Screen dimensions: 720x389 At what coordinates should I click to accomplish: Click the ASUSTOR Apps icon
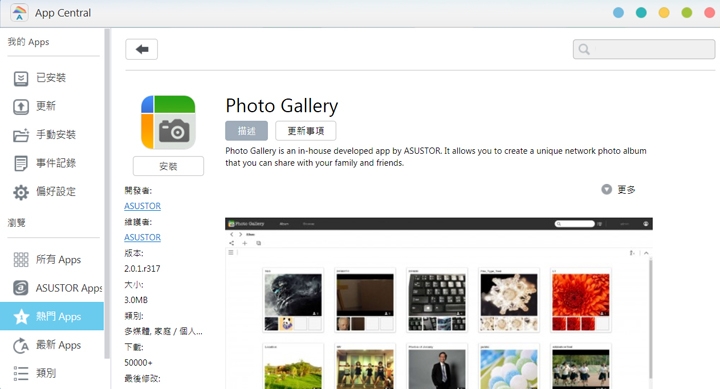click(21, 288)
